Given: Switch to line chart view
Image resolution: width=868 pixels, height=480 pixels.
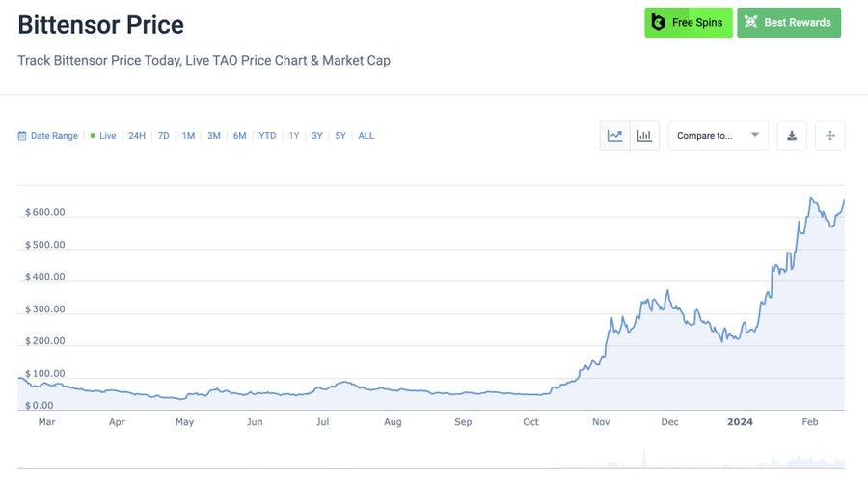Looking at the screenshot, I should (615, 136).
